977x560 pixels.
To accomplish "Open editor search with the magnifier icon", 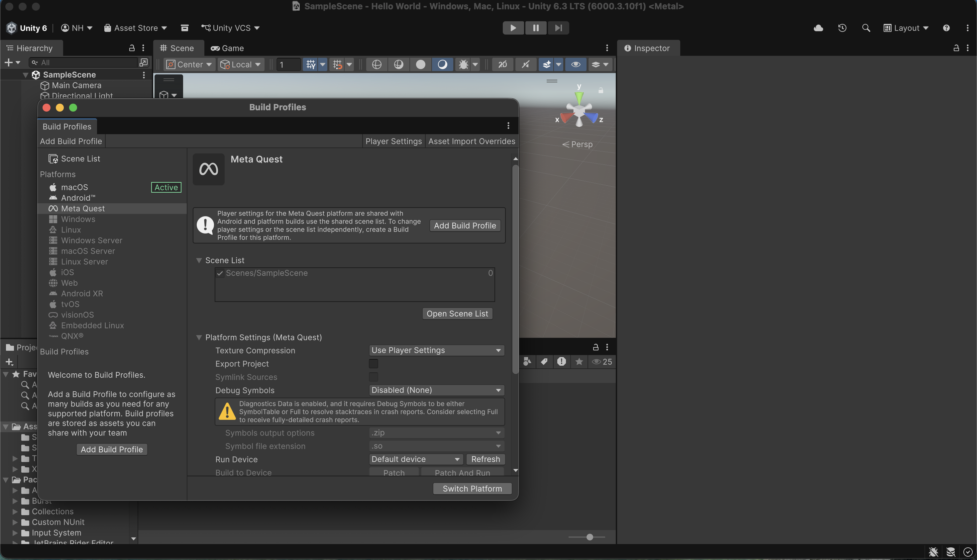I will pos(866,28).
